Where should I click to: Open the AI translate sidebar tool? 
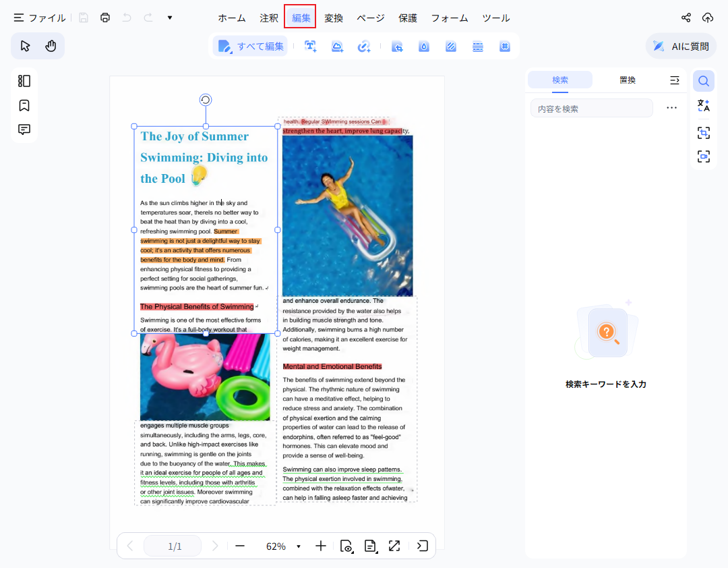pos(703,105)
